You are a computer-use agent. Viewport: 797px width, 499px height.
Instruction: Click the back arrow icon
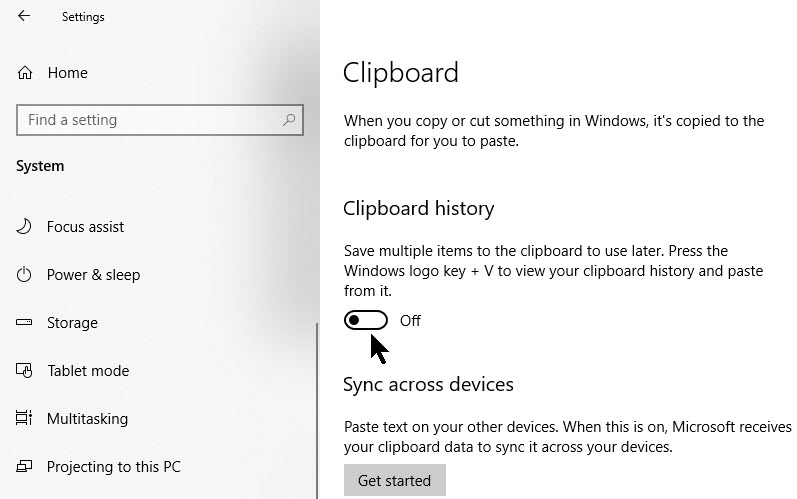coord(24,16)
